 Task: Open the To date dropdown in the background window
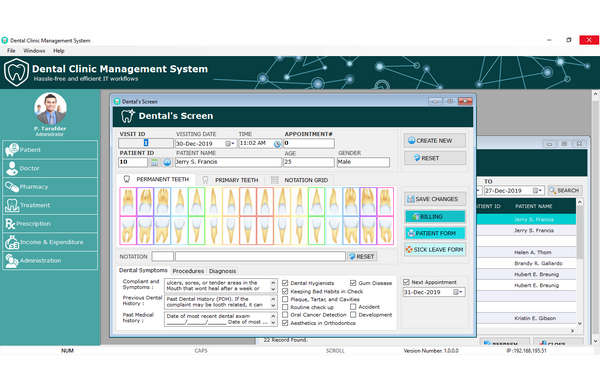click(537, 190)
